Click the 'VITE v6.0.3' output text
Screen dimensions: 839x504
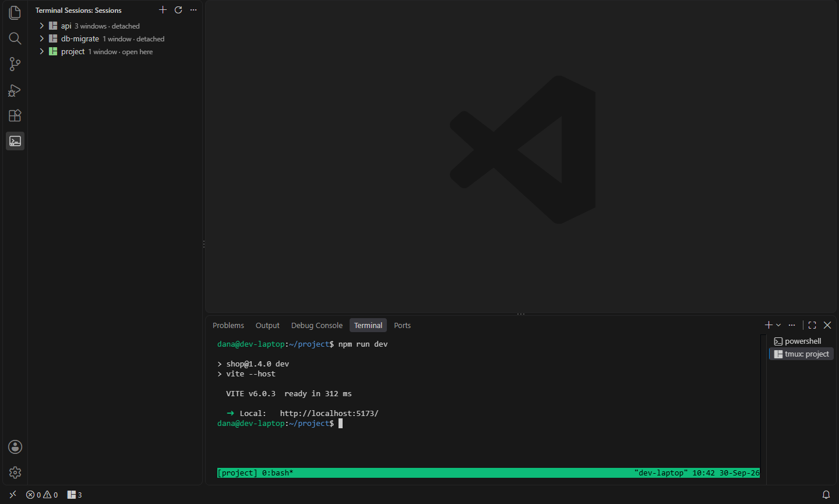251,394
